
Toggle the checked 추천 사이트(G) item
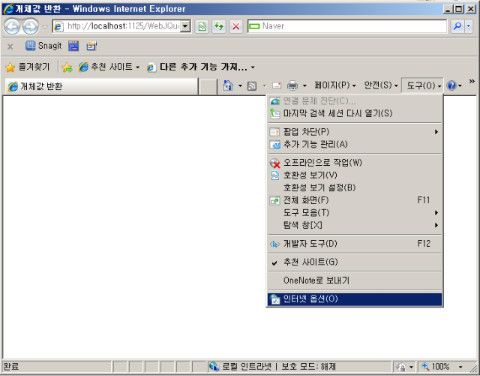tap(355, 262)
